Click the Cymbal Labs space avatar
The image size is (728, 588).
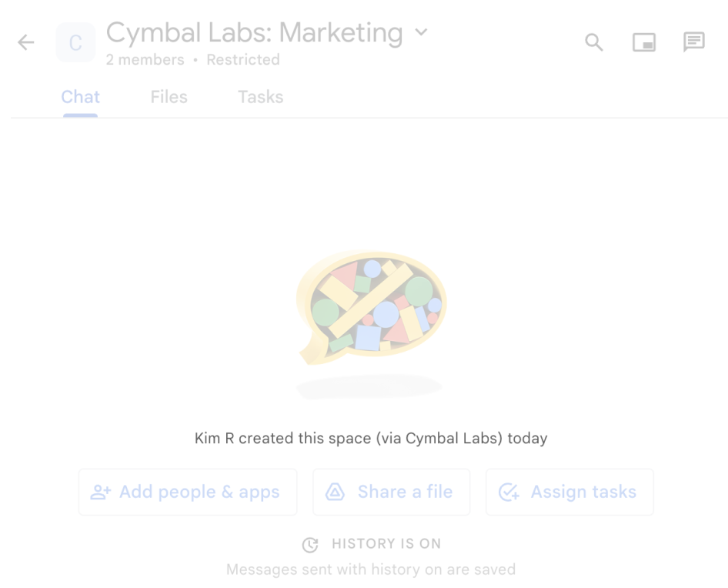tap(75, 42)
